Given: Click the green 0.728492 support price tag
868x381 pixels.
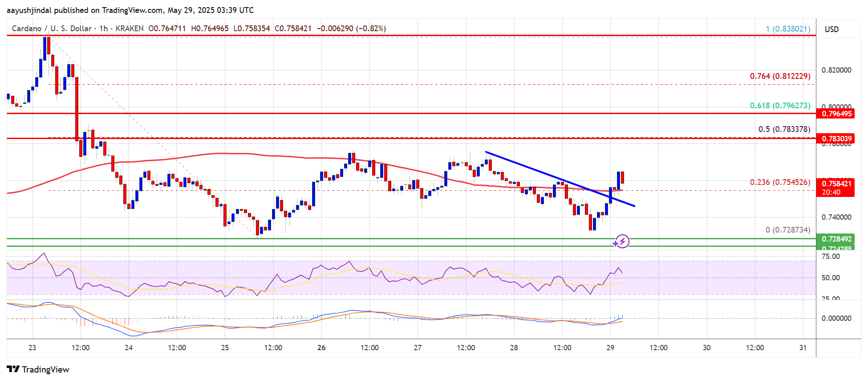Looking at the screenshot, I should point(836,239).
